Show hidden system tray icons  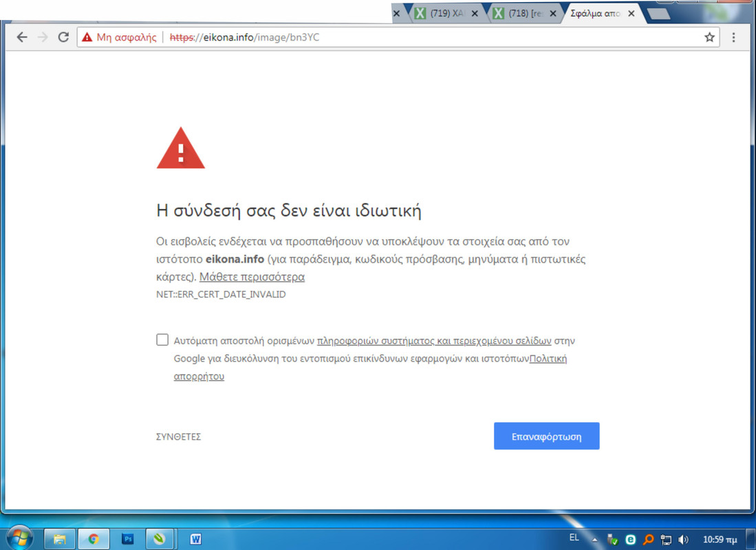pos(594,540)
